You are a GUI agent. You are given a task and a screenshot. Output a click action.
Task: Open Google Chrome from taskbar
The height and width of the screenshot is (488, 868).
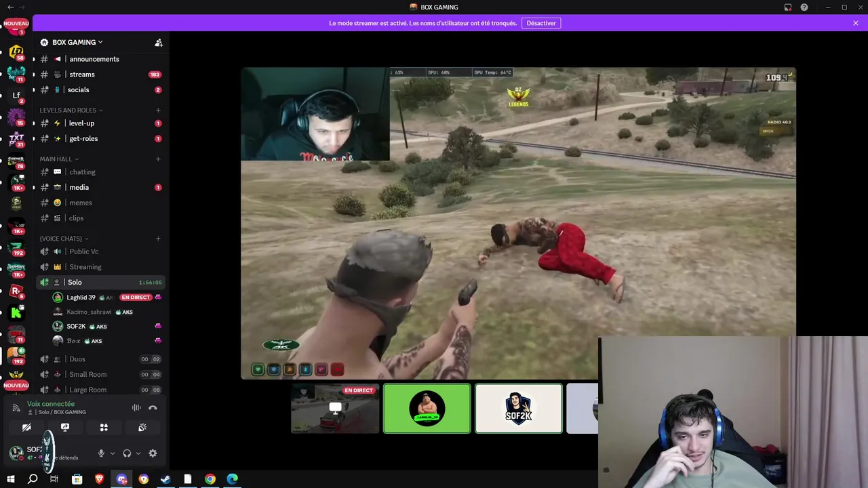(x=210, y=479)
